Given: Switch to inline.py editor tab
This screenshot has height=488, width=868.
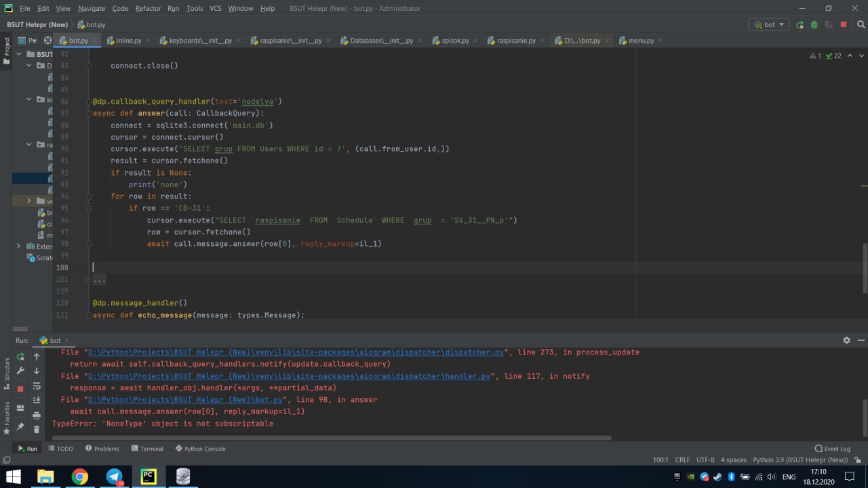Looking at the screenshot, I should [129, 41].
